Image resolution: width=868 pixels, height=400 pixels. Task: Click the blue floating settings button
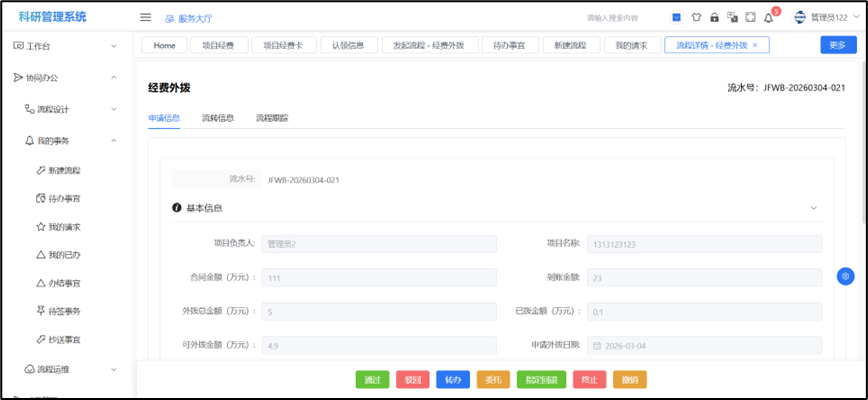845,276
